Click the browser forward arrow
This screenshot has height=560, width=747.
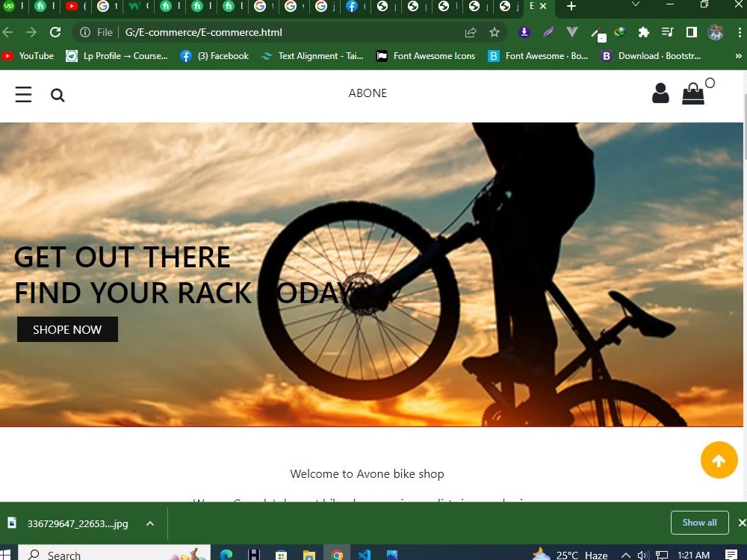pyautogui.click(x=31, y=32)
